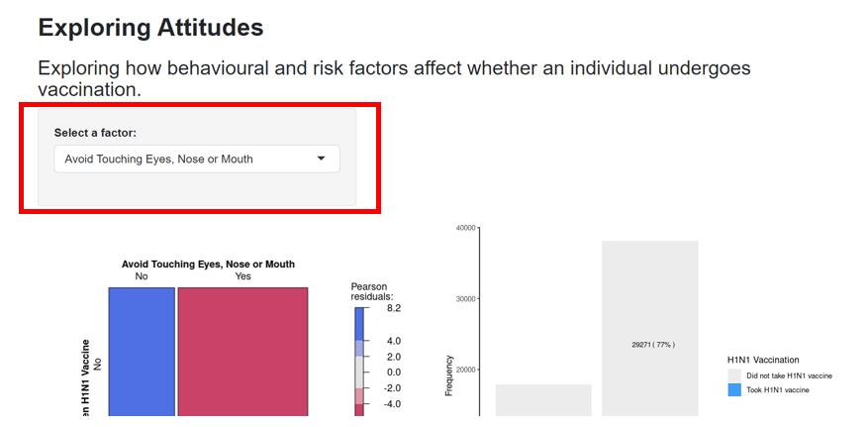Click the 'Exploring Attitudes' heading
Image resolution: width=868 pixels, height=427 pixels.
(150, 28)
